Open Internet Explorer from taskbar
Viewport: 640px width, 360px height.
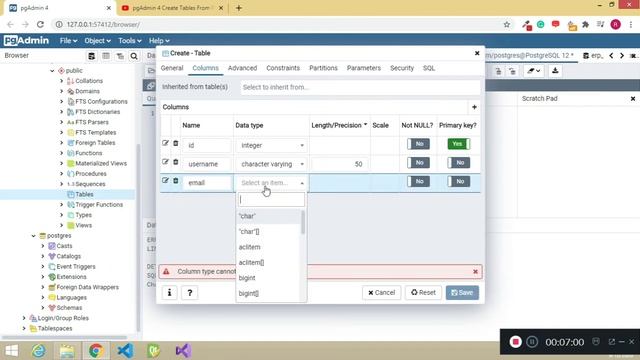tap(39, 351)
